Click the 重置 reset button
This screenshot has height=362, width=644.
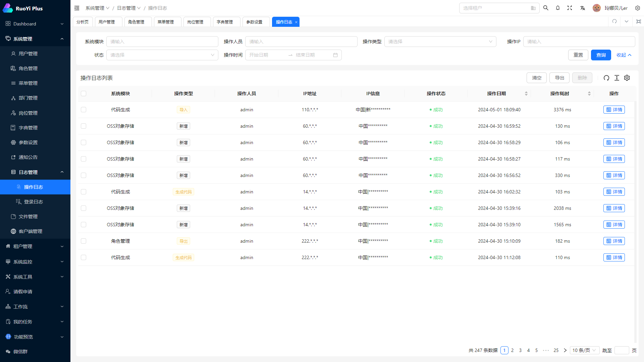(578, 55)
